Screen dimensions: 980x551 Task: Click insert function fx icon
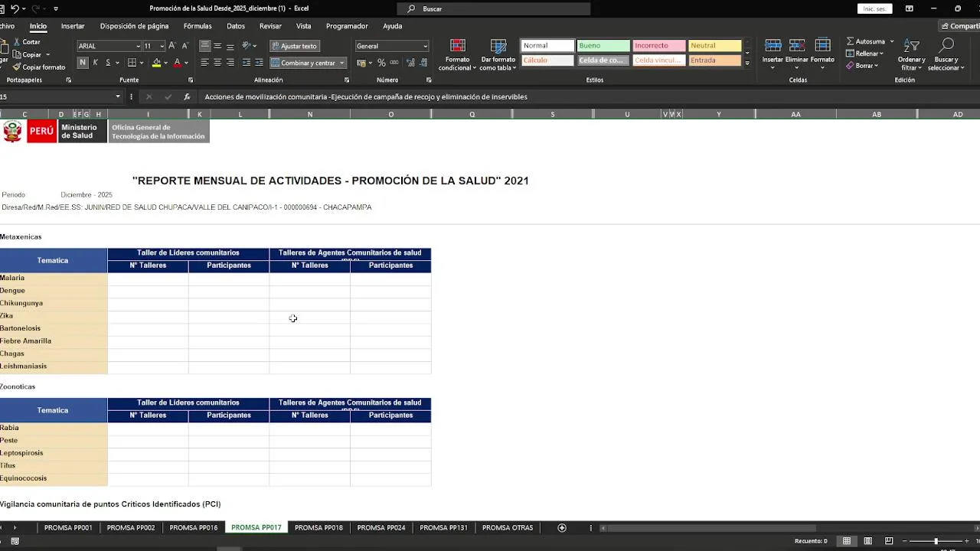point(187,97)
